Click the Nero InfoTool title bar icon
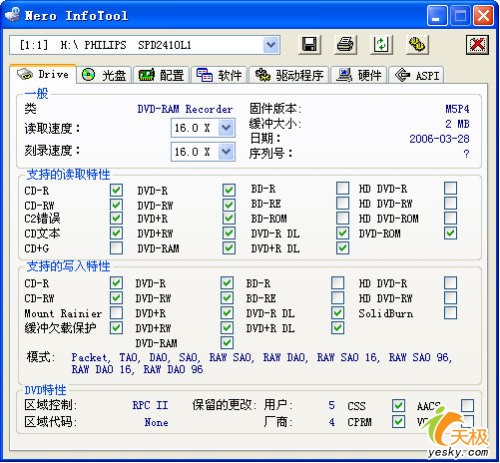This screenshot has width=500, height=463. 13,15
